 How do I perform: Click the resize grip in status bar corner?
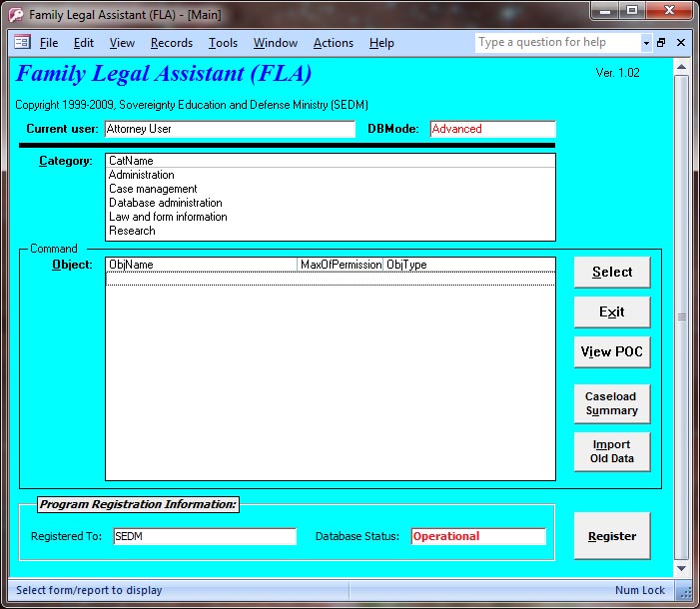[x=684, y=592]
